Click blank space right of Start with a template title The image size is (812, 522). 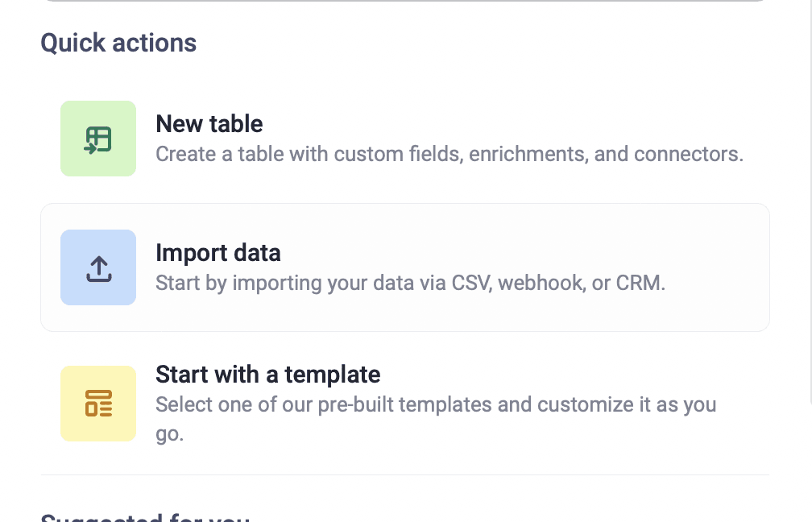point(564,375)
